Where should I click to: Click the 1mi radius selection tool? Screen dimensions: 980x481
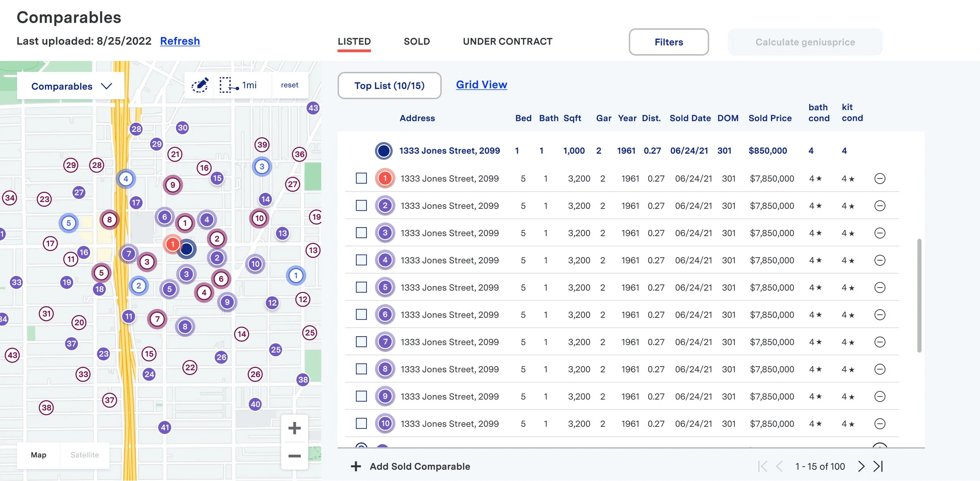238,85
